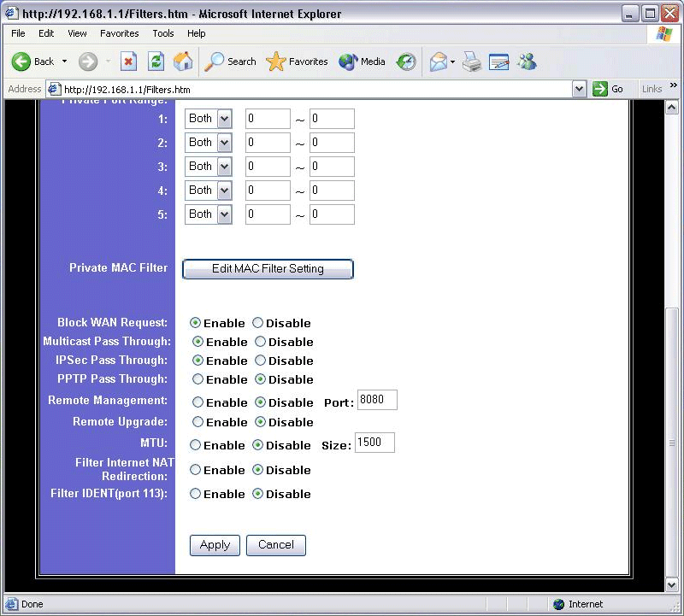
Task: Expand the Links toolbar chevron
Action: point(674,85)
